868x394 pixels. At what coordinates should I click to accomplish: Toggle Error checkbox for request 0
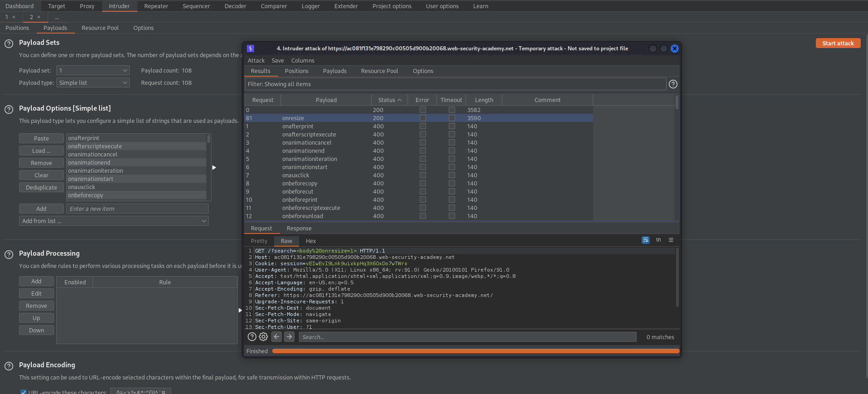423,110
